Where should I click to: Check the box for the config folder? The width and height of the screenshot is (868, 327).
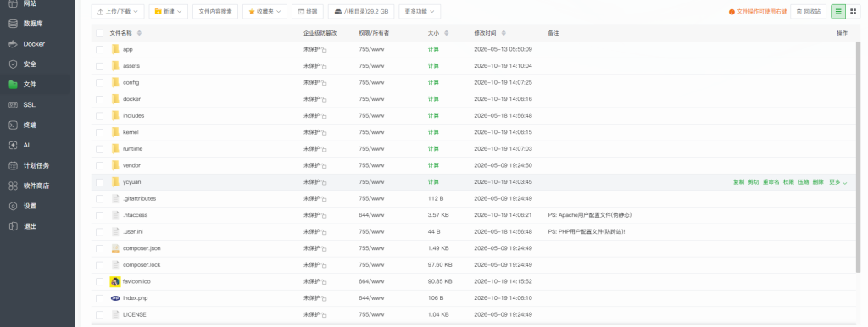tap(100, 82)
